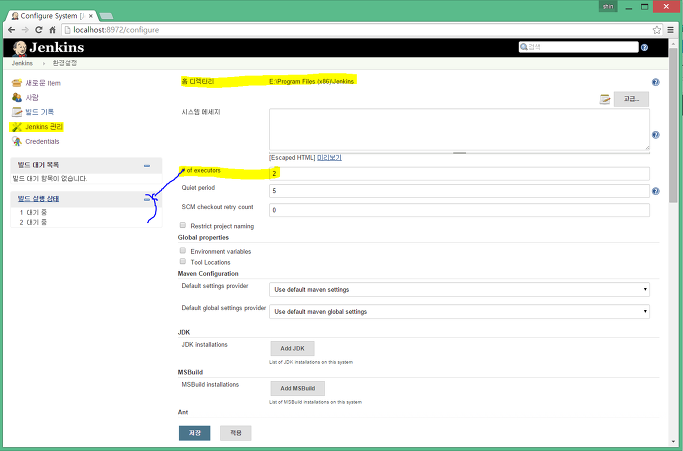Click the 적용 apply button
Viewport: 683px width, 451px height.
tap(235, 433)
